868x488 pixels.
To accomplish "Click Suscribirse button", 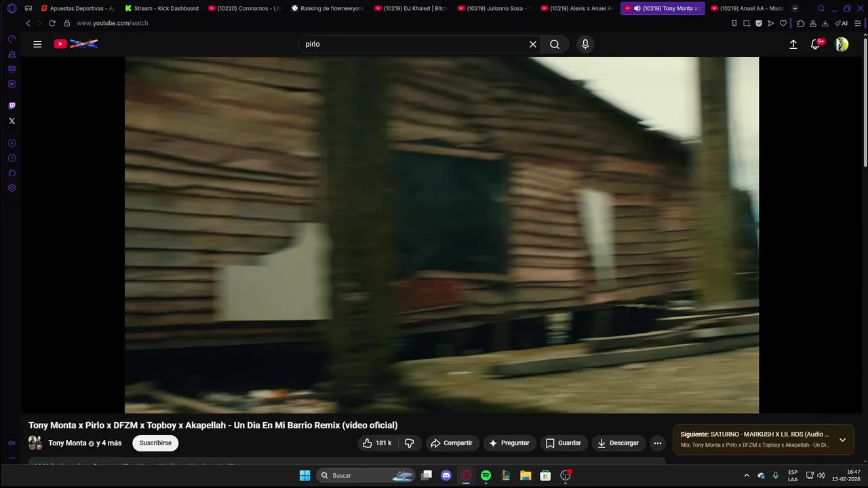I will (x=155, y=443).
